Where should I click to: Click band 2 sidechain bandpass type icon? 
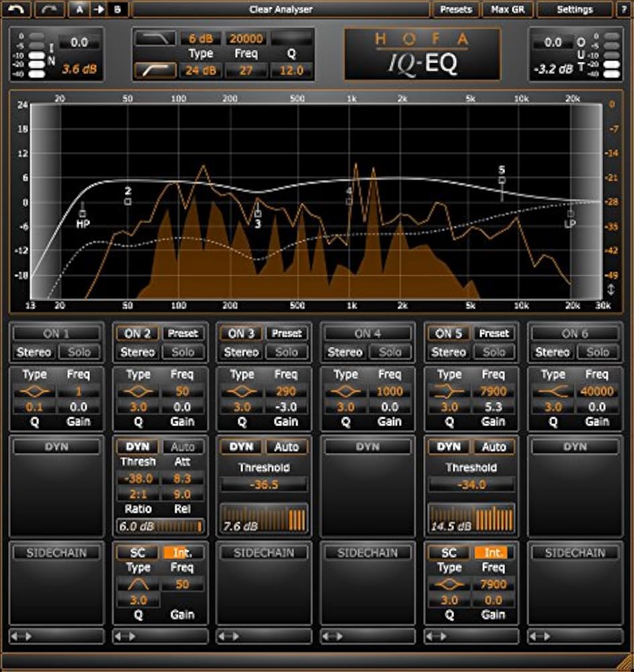(x=138, y=584)
